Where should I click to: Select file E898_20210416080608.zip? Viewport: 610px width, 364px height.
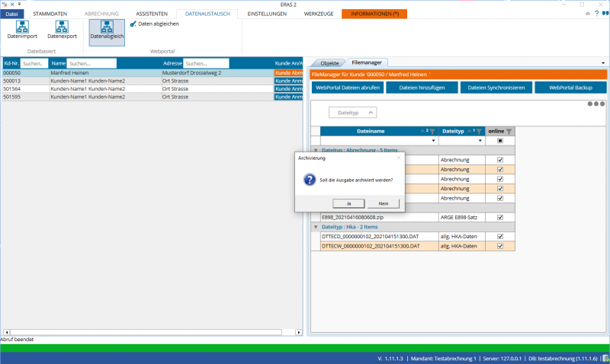[x=379, y=217]
